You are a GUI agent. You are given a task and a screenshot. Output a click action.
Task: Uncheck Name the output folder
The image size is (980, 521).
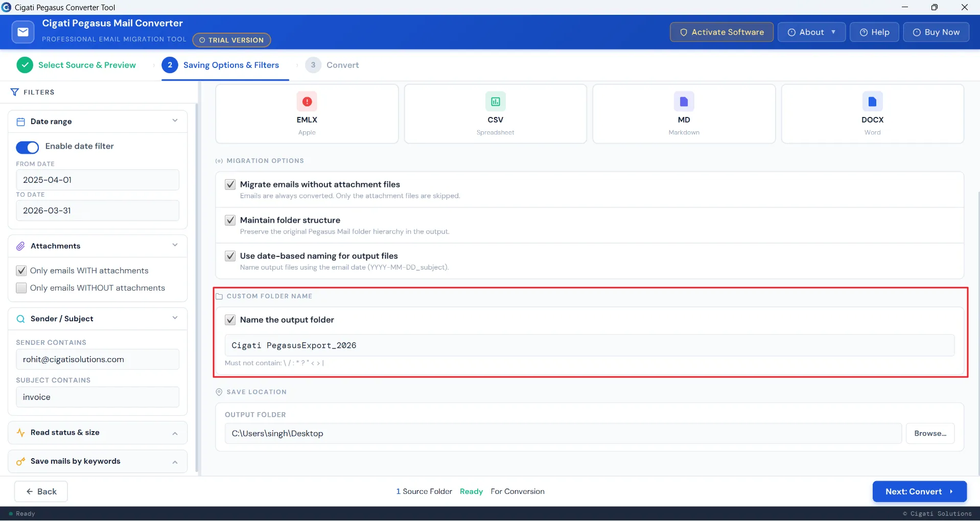(230, 320)
